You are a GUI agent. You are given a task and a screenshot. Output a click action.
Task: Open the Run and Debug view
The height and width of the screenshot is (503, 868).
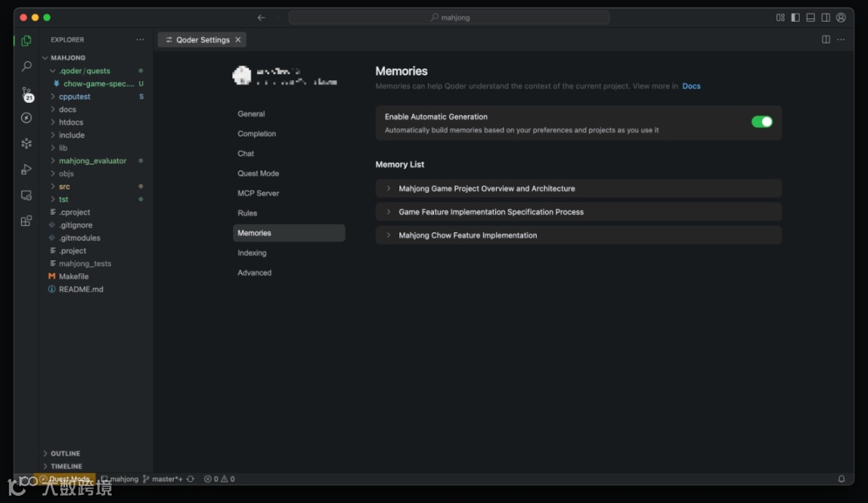(27, 170)
